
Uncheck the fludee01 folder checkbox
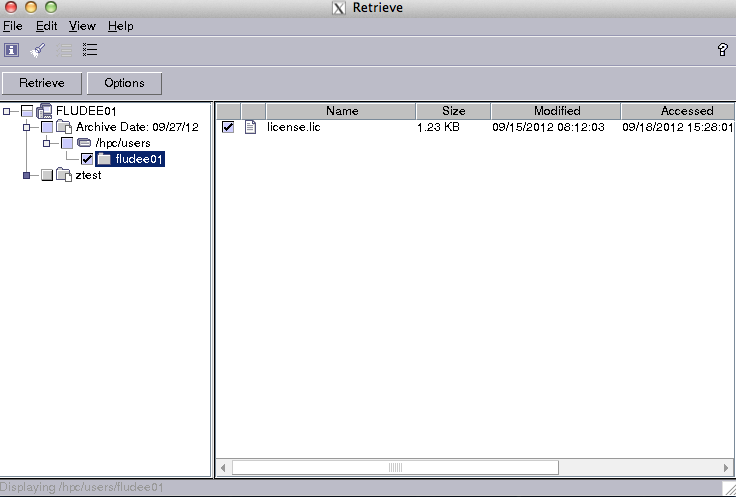(x=87, y=159)
